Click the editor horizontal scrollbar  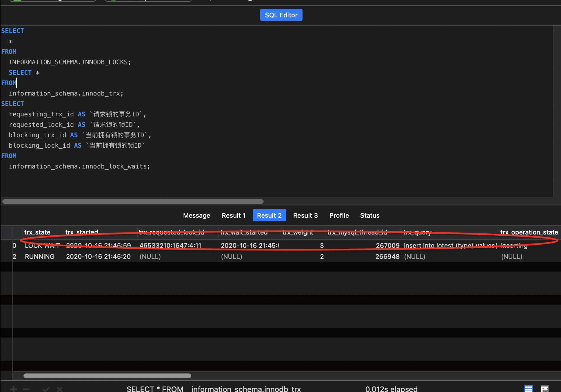click(133, 201)
